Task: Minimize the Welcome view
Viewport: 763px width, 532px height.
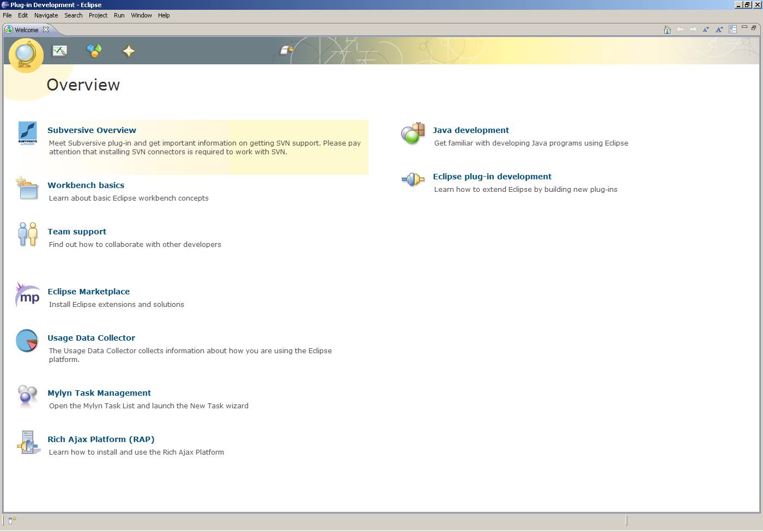Action: click(x=744, y=28)
